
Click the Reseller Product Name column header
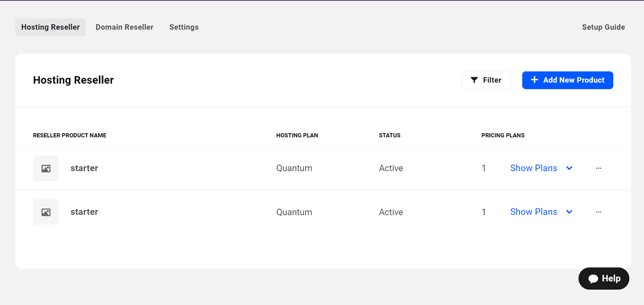click(70, 135)
